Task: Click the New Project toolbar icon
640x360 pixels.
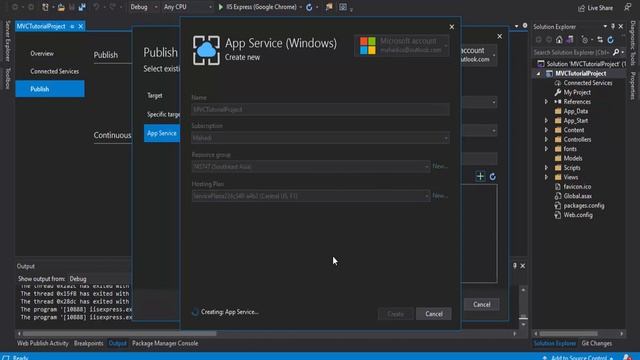Action: point(45,7)
